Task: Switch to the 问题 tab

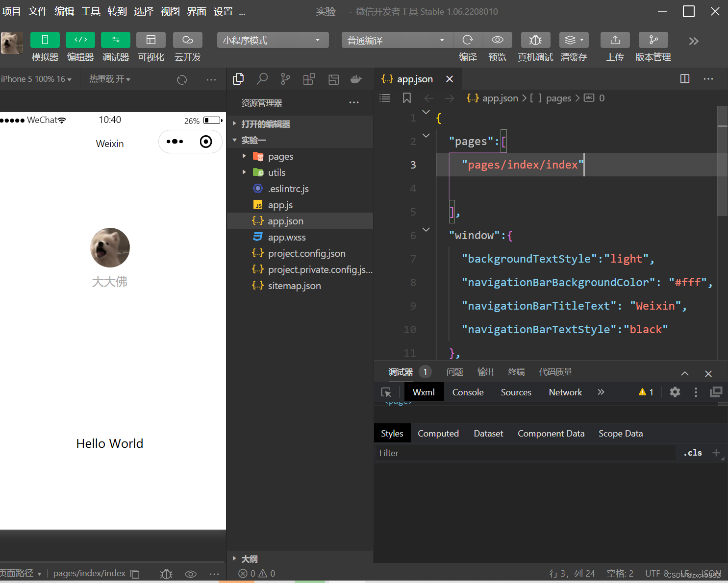Action: [x=455, y=372]
